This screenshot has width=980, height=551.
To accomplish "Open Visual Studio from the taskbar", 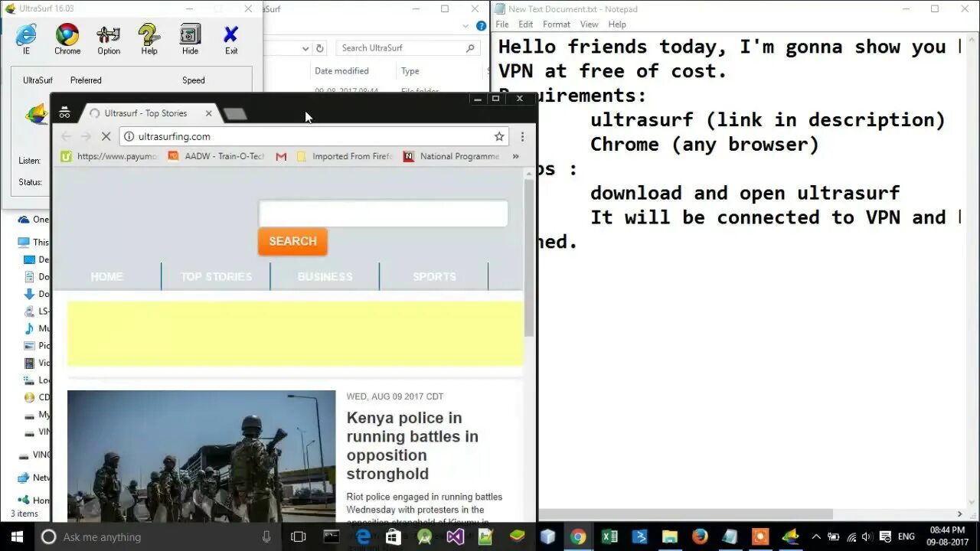I will pos(455,536).
